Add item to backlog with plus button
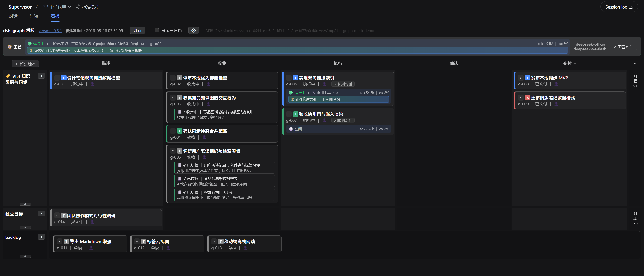The width and height of the screenshot is (644, 276). click(x=42, y=237)
